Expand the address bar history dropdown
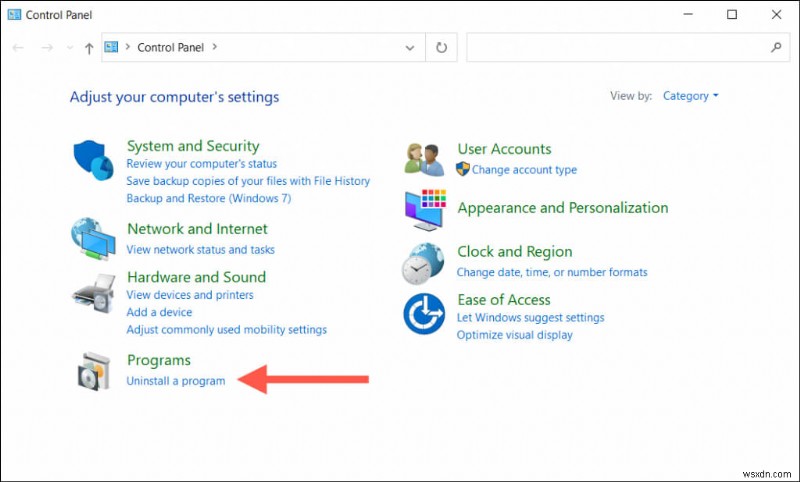 tap(410, 48)
